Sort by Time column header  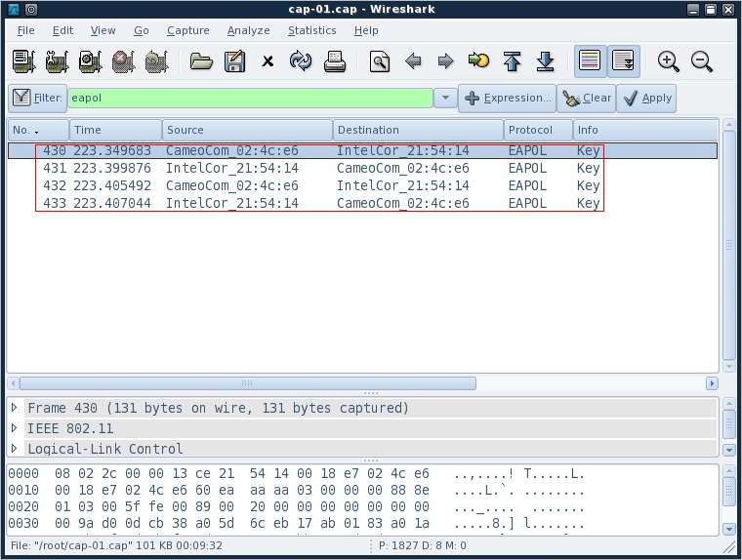click(115, 130)
